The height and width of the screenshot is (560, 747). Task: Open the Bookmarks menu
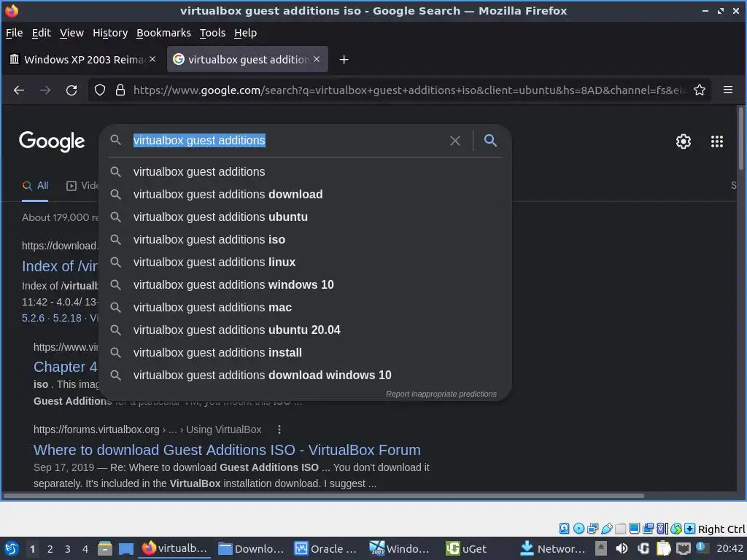(163, 33)
